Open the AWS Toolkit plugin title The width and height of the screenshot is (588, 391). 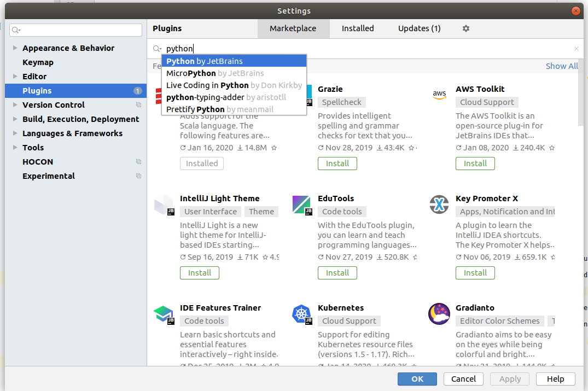pos(480,89)
